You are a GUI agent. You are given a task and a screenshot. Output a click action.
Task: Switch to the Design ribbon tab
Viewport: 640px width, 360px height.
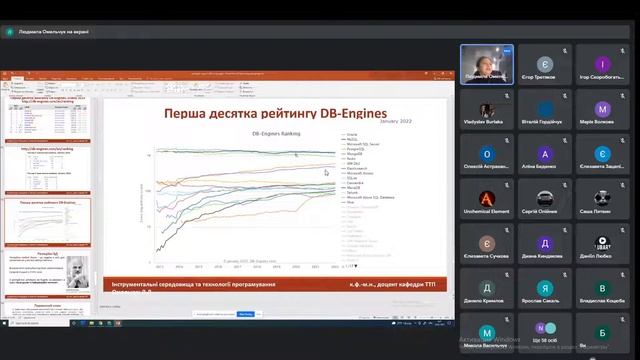43,78
